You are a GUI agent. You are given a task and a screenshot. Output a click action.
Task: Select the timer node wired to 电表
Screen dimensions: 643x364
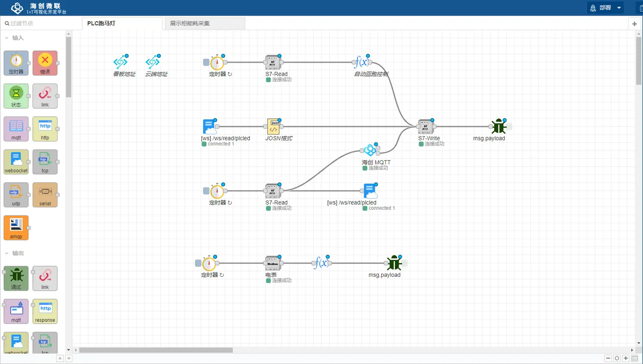pyautogui.click(x=209, y=263)
